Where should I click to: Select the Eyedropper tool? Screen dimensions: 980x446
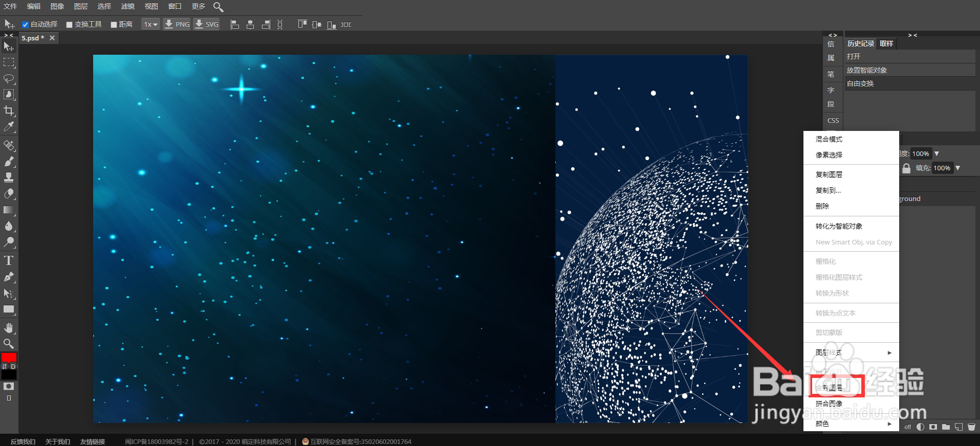click(9, 126)
